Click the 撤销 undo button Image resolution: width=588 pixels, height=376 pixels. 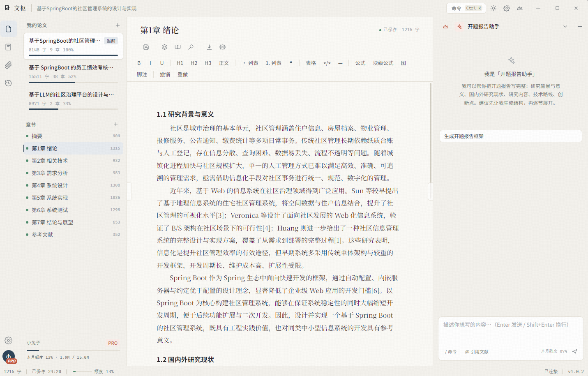[x=165, y=74]
